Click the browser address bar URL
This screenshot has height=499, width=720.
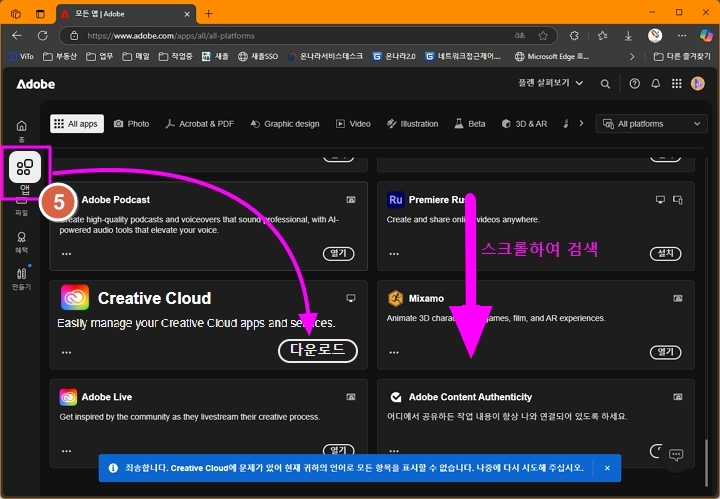[x=171, y=36]
